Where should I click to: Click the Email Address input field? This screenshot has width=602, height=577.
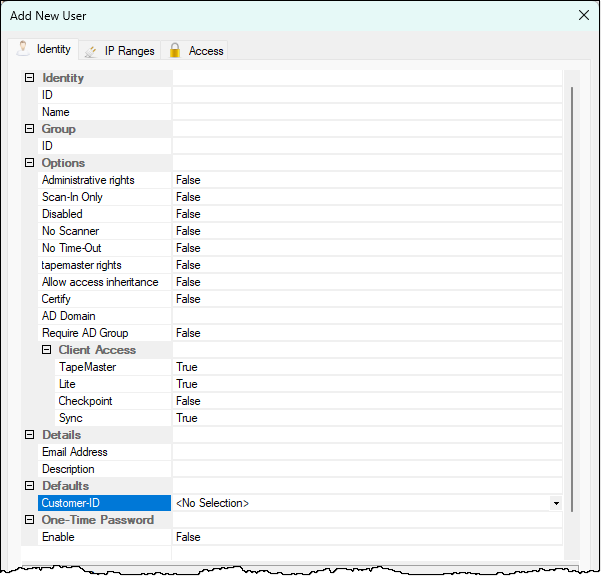coord(366,452)
